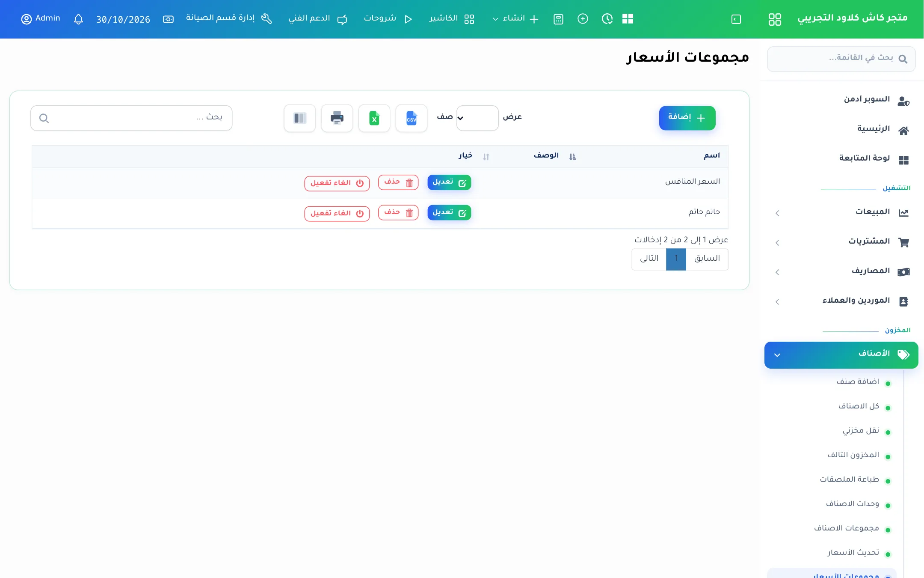924x578 pixels.
Task: Click the date 30/10/2026
Action: tap(123, 20)
